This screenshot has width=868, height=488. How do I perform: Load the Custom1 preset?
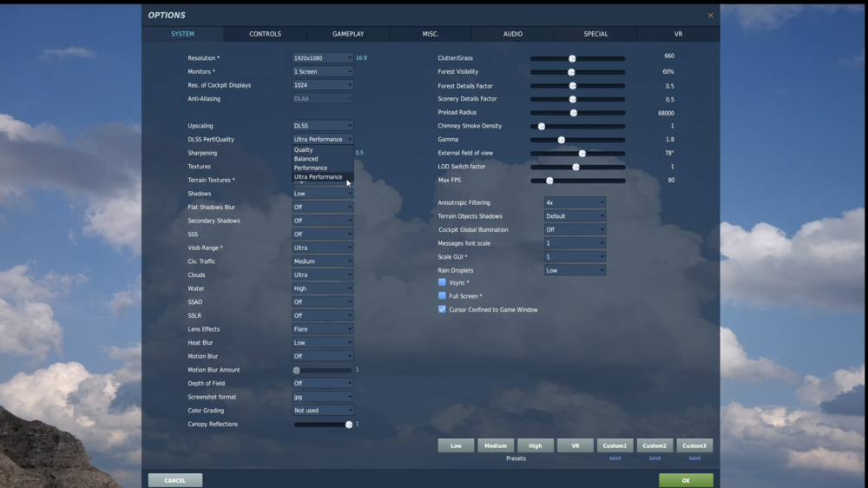point(615,445)
